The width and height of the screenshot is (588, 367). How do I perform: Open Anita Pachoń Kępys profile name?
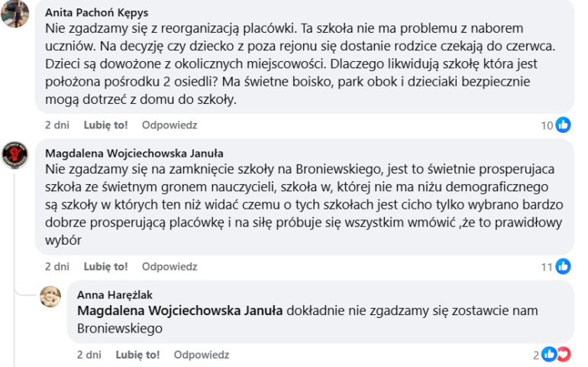point(97,13)
